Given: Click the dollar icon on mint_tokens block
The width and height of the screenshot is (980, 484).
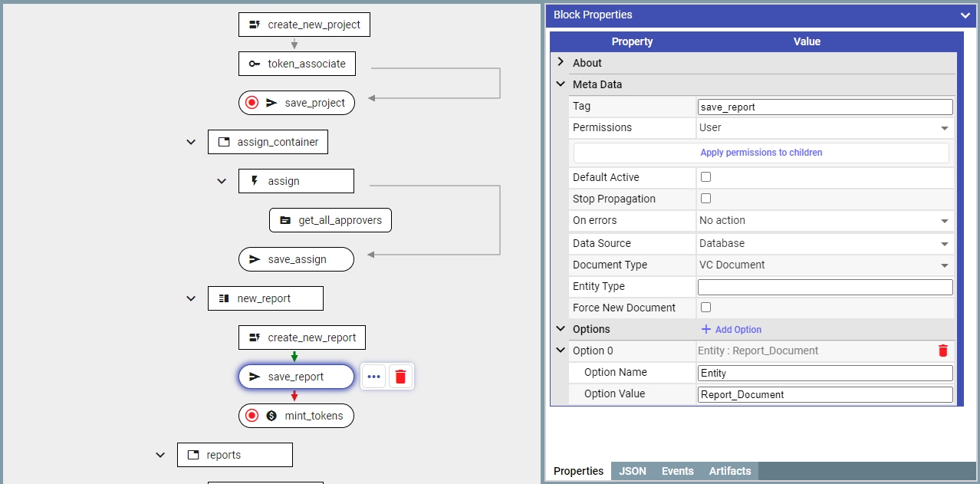Looking at the screenshot, I should tap(271, 416).
